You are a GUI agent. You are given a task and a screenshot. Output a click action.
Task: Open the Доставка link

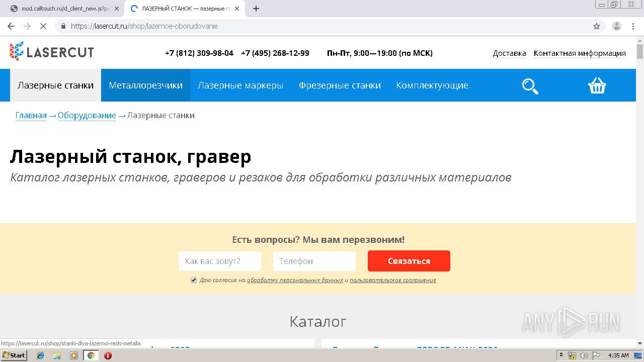[510, 53]
